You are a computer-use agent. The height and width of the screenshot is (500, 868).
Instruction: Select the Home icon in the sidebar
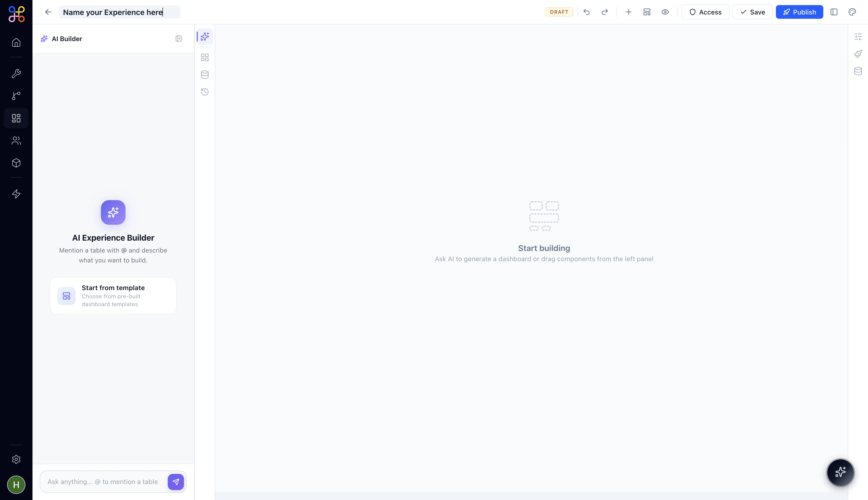tap(16, 42)
